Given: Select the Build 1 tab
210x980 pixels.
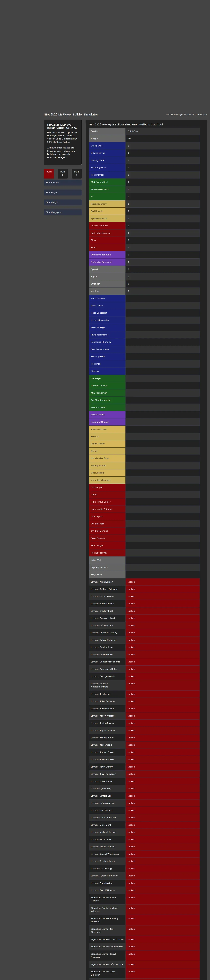Looking at the screenshot, I should click(49, 173).
